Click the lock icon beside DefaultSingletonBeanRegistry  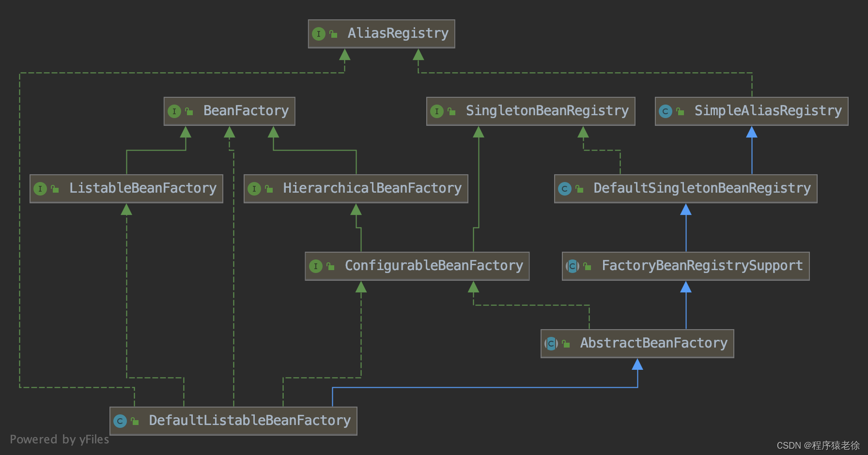tap(580, 189)
